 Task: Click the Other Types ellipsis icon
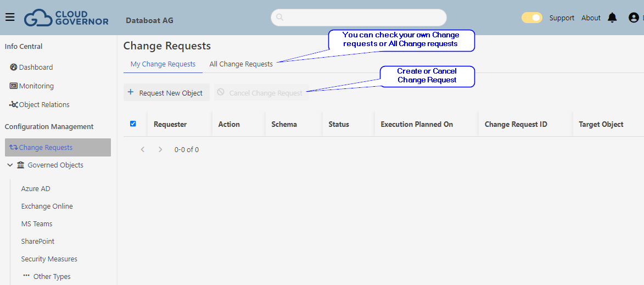coord(26,276)
